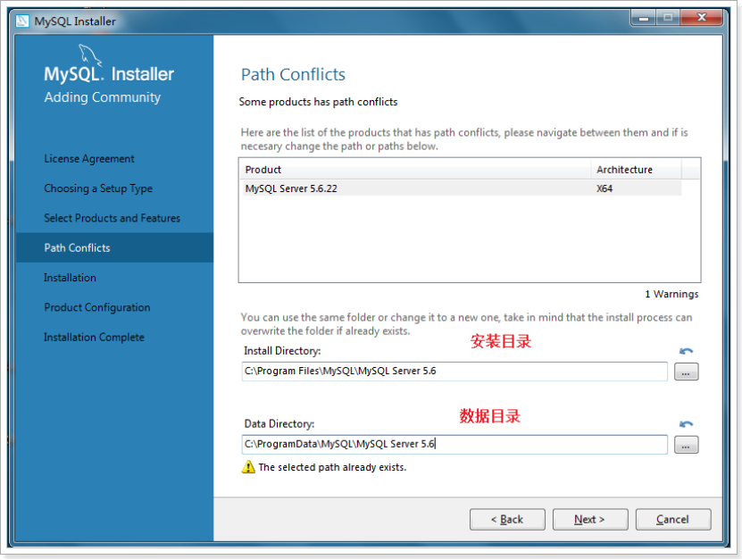The width and height of the screenshot is (742, 560).
Task: Click the X64 architecture cell
Action: click(x=604, y=188)
